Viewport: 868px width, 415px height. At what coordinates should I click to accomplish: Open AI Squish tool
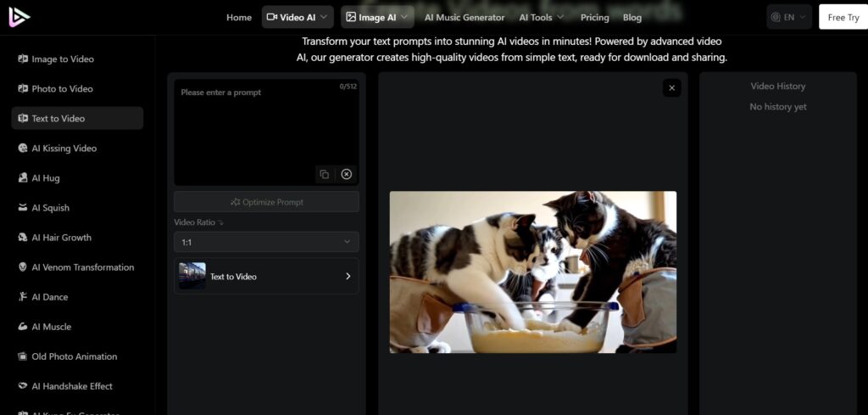(77, 208)
